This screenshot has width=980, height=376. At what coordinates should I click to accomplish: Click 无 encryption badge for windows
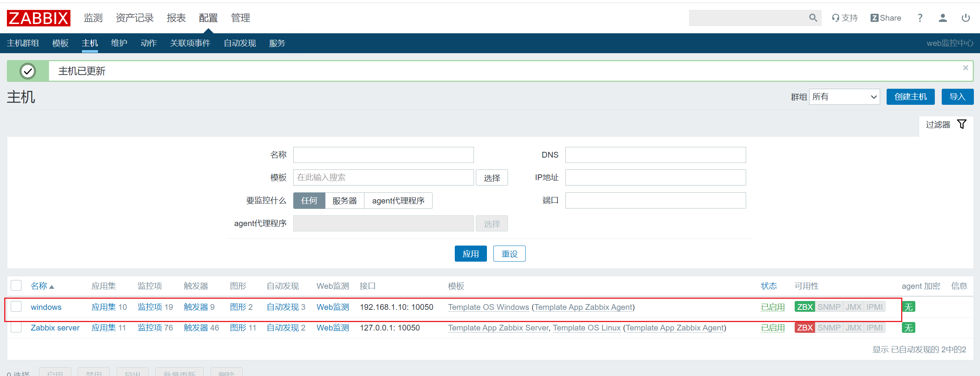908,307
